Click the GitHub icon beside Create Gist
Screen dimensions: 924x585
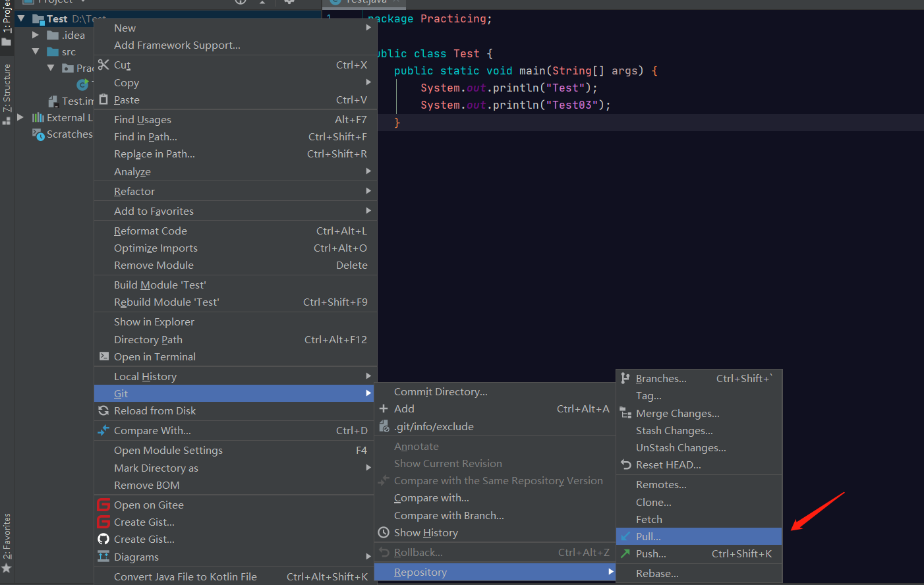[x=103, y=539]
